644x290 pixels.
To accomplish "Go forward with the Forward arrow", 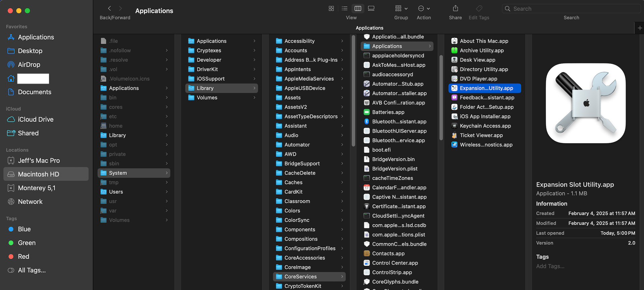I will pyautogui.click(x=120, y=8).
